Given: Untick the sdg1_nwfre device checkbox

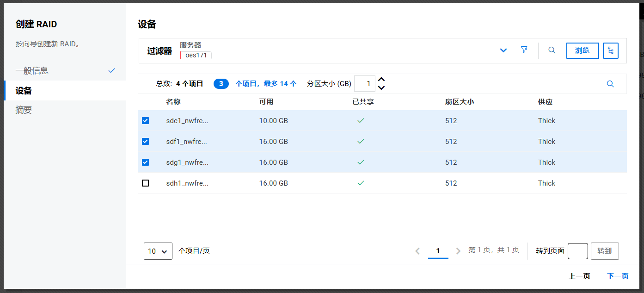Looking at the screenshot, I should tap(145, 162).
